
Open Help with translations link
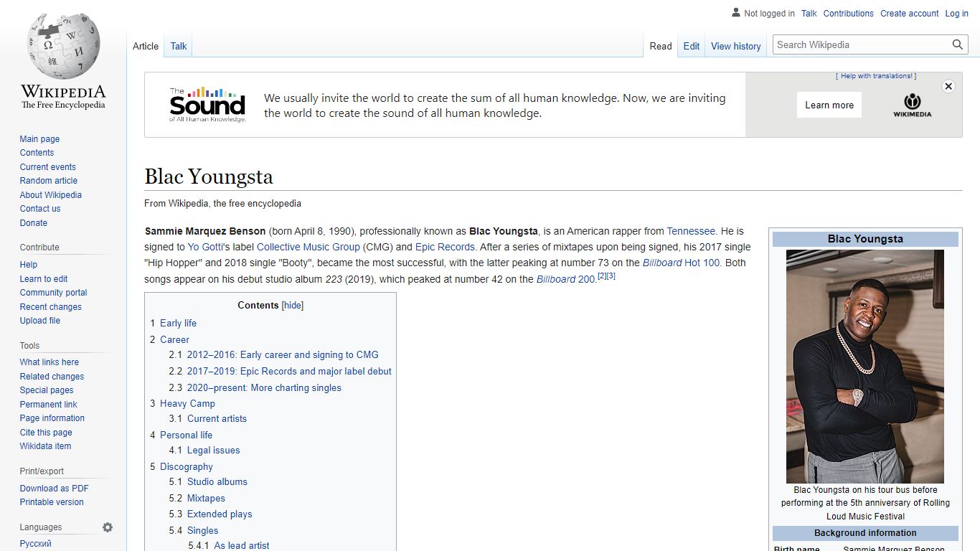pos(877,76)
